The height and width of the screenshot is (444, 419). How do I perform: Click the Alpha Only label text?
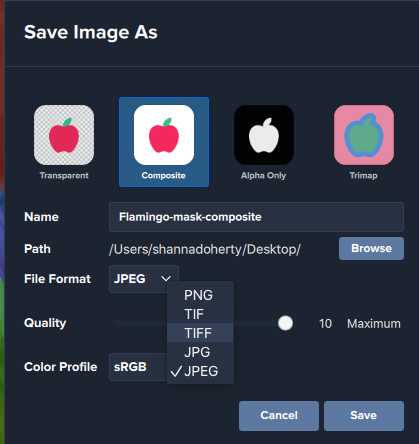tap(264, 175)
